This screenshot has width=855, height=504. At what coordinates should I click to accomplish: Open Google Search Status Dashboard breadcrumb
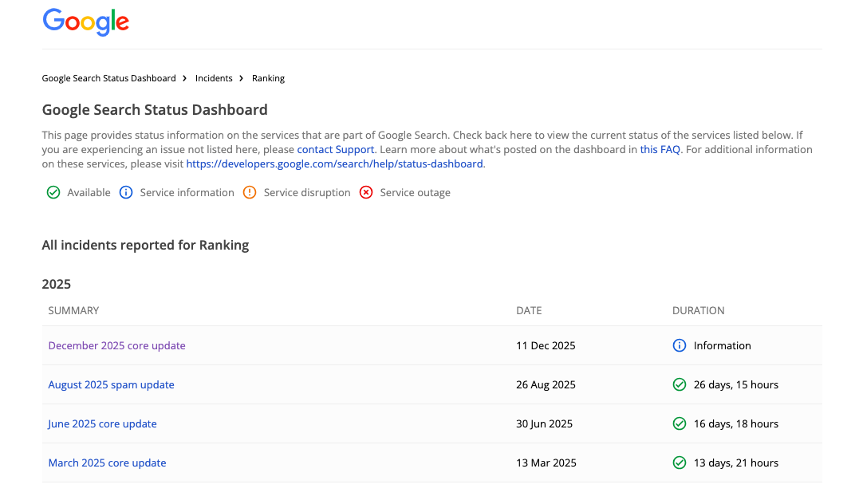point(108,78)
